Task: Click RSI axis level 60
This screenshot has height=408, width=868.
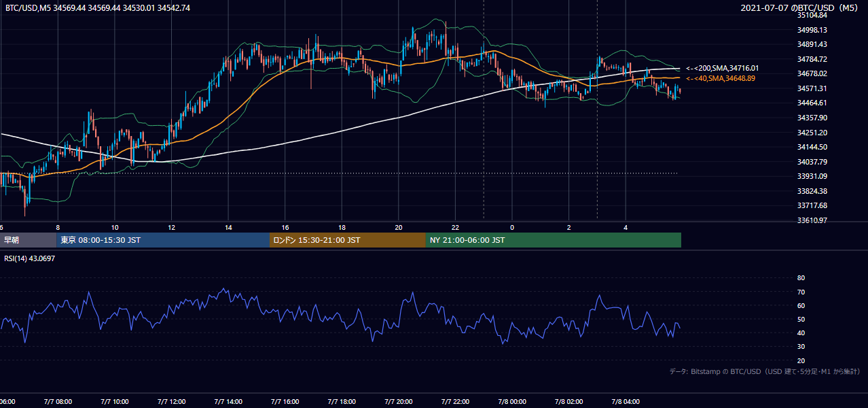Action: pyautogui.click(x=801, y=305)
